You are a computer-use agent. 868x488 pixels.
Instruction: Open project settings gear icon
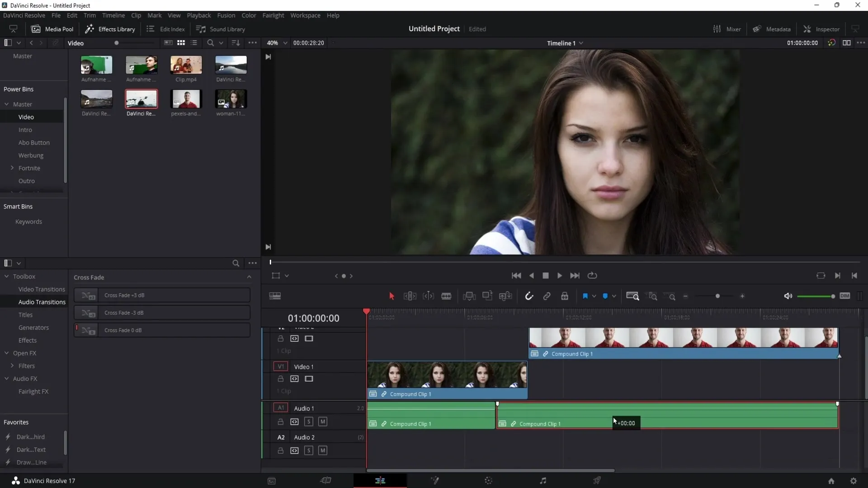pos(854,481)
